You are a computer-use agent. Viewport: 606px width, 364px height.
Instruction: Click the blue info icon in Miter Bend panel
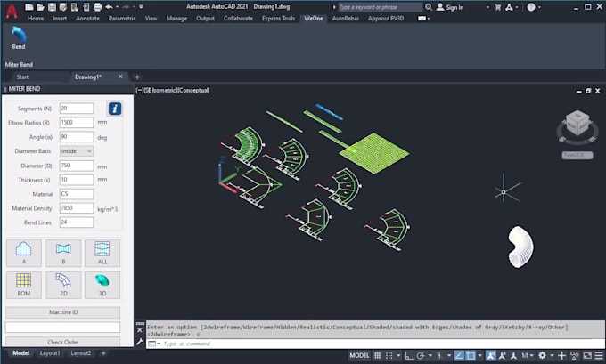point(115,109)
